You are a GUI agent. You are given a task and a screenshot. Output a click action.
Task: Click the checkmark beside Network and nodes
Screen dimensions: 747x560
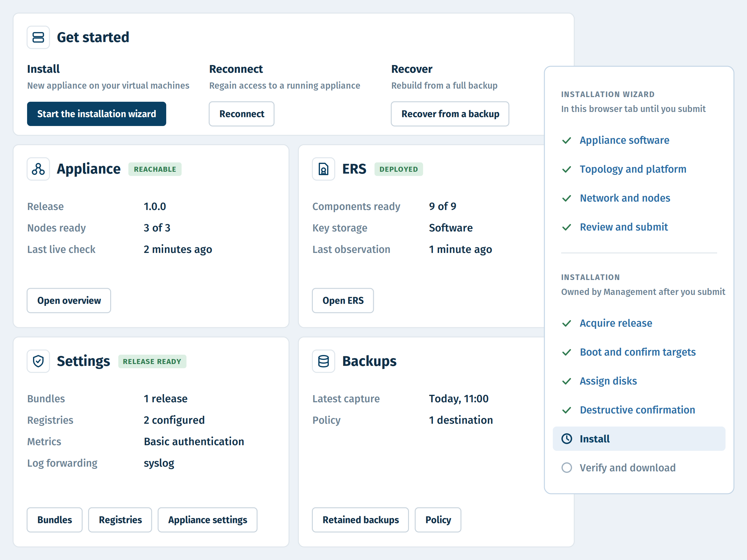[x=567, y=198]
